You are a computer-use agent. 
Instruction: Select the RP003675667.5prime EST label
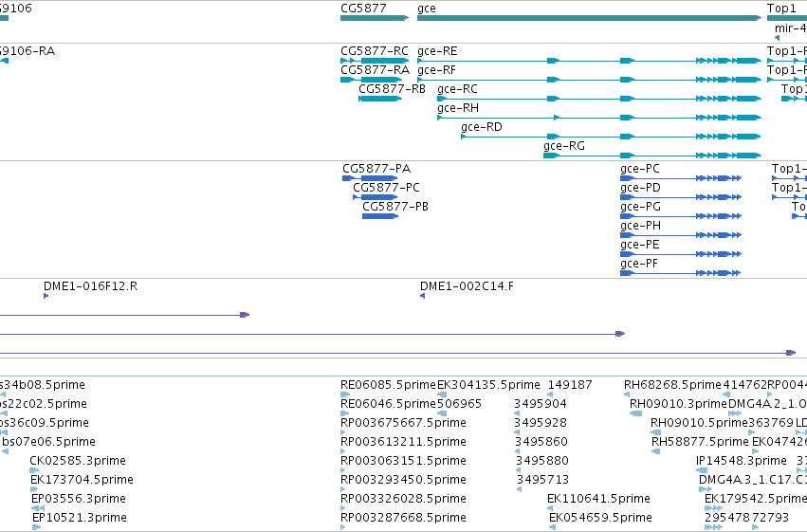(x=404, y=423)
